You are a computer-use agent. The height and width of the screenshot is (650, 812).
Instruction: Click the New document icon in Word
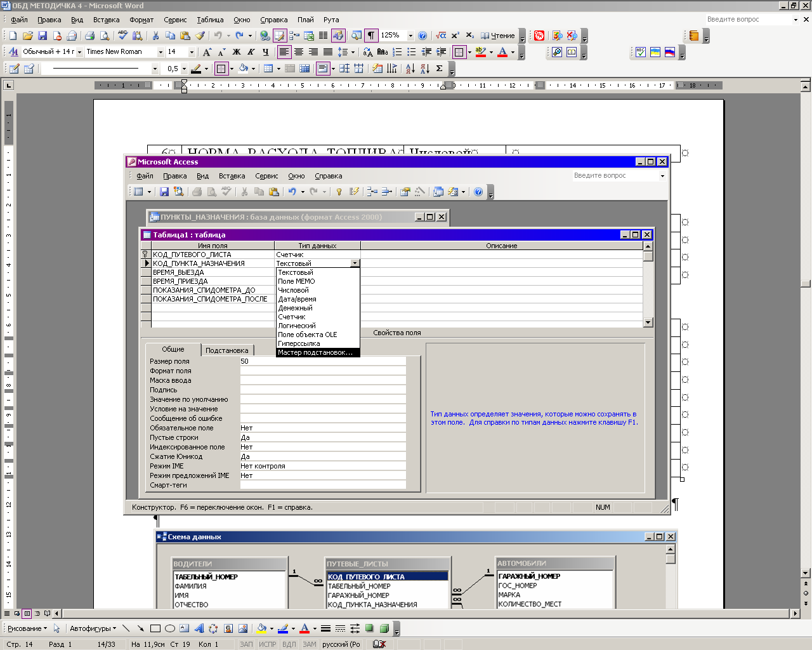(x=13, y=36)
